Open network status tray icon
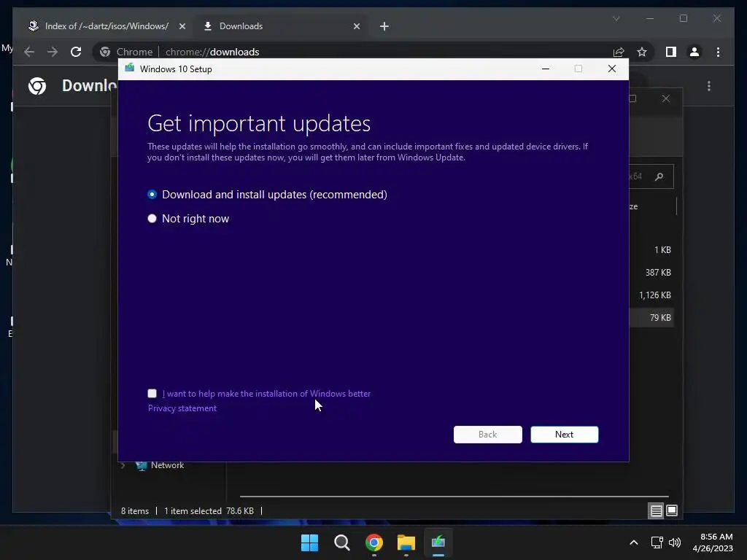 [x=657, y=542]
